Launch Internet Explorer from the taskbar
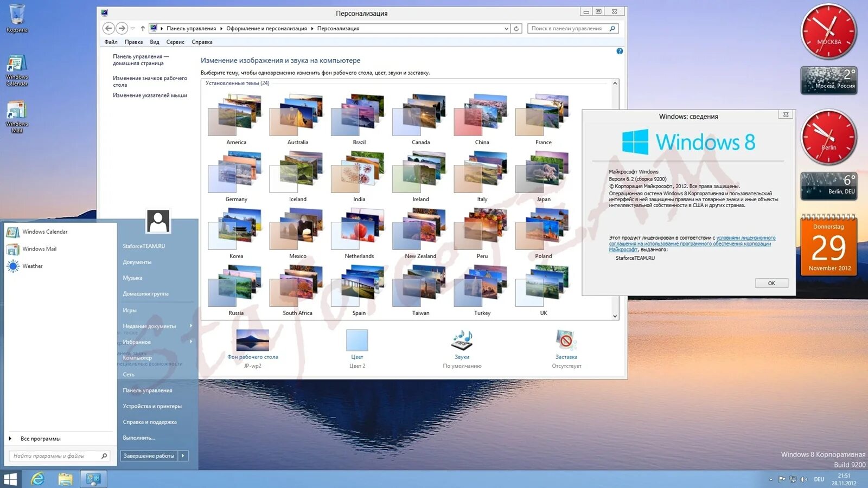This screenshot has width=868, height=488. click(x=37, y=479)
